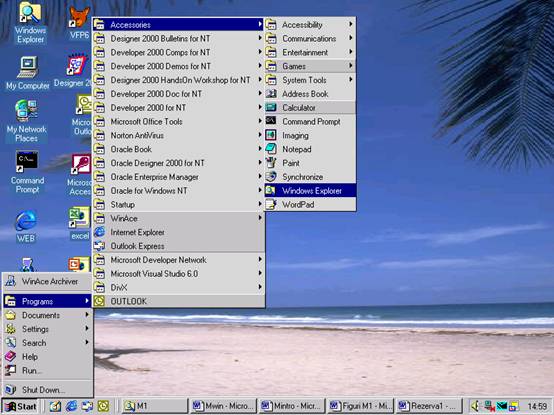Viewport: 554px width, 415px height.
Task: Open Developer 2000 Doc for NT group
Action: tap(178, 94)
